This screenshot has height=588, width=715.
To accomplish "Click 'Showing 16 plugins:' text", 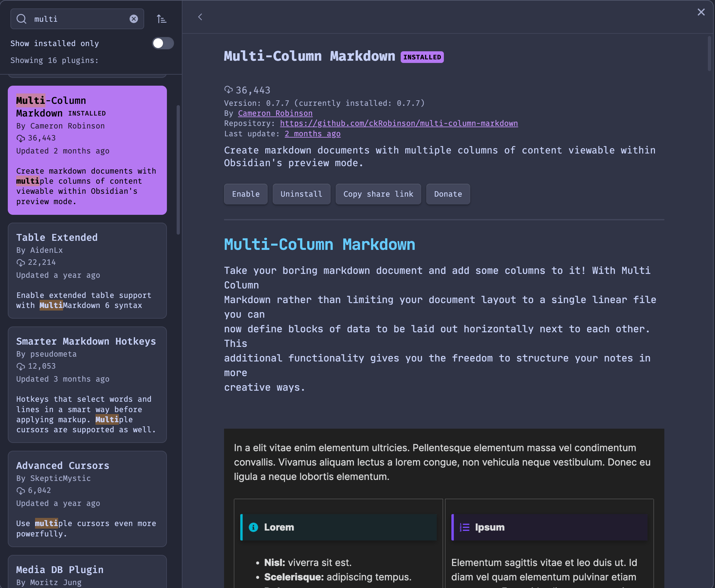I will 55,60.
